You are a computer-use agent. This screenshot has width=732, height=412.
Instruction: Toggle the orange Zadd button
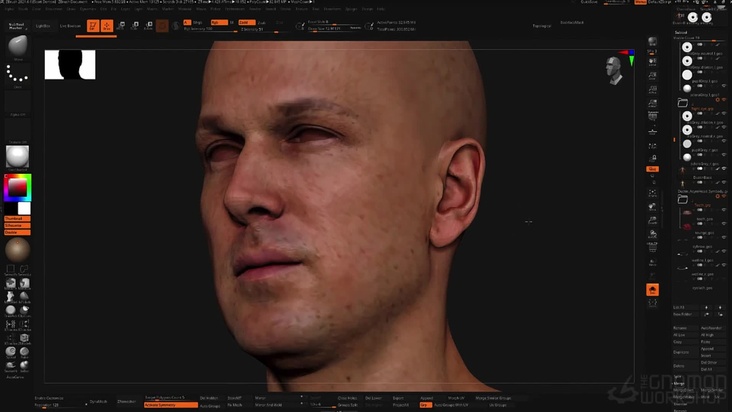click(246, 20)
